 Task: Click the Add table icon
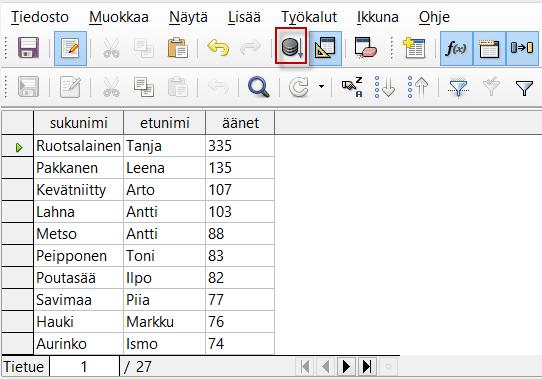tap(414, 48)
